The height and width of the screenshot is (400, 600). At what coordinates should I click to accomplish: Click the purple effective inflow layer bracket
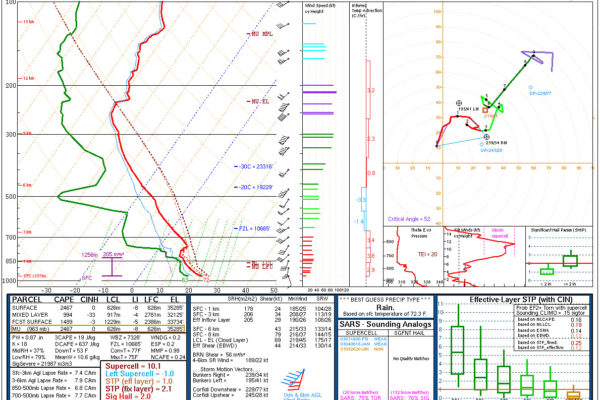112,267
